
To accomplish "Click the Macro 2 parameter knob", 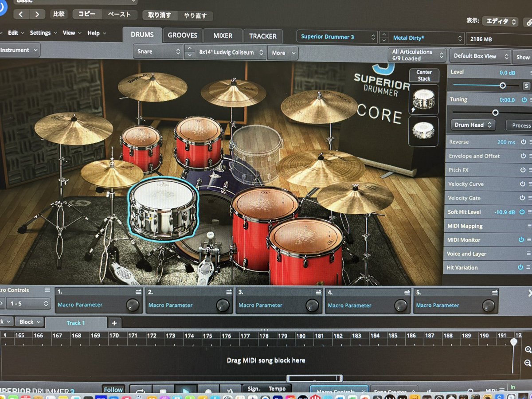I will click(223, 305).
